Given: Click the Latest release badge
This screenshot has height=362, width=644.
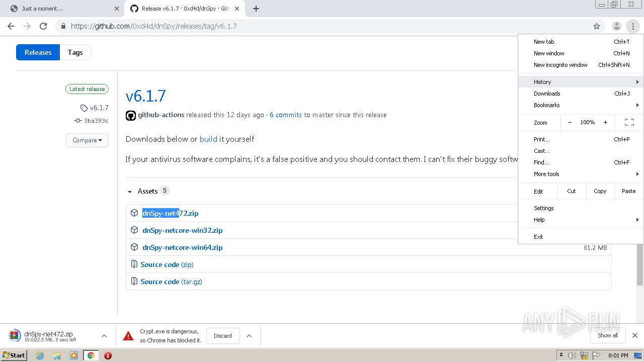Looking at the screenshot, I should [87, 89].
